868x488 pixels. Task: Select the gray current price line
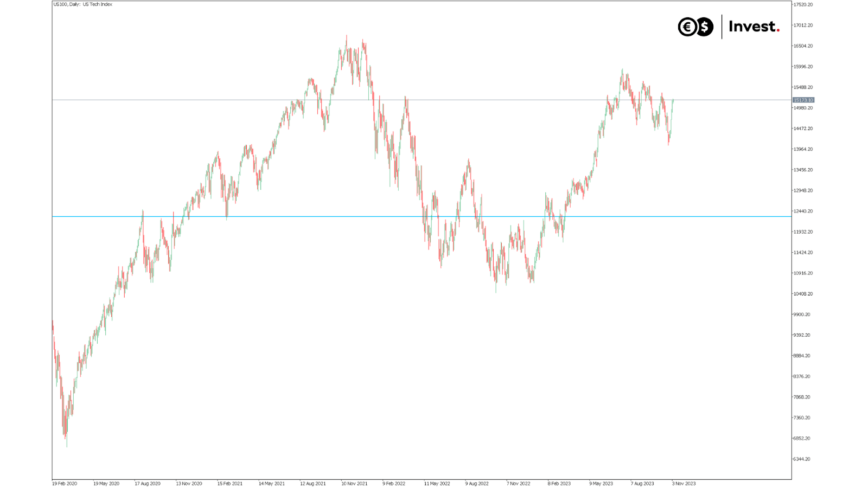[x=422, y=100]
